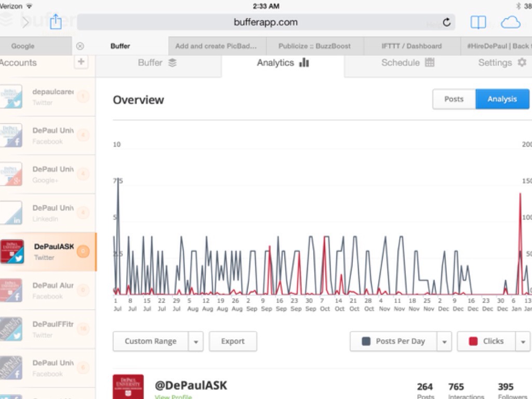
Task: Tap the Safari share icon
Action: [56, 22]
